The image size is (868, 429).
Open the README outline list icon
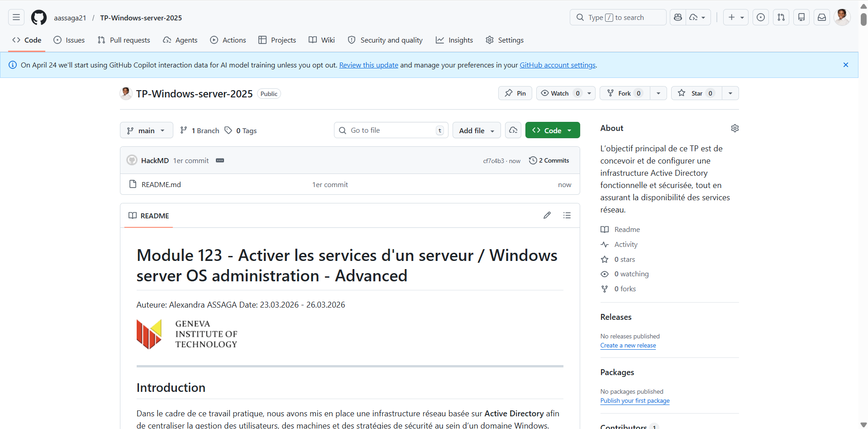(x=567, y=215)
